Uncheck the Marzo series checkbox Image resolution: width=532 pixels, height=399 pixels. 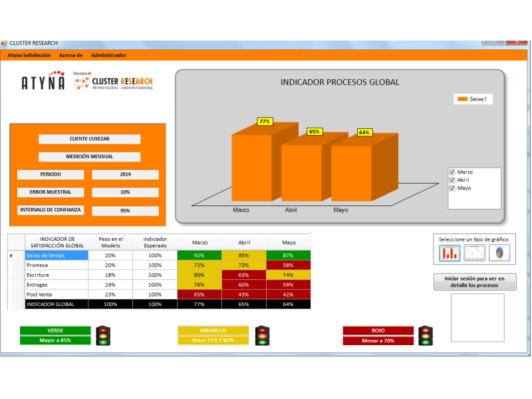point(452,172)
